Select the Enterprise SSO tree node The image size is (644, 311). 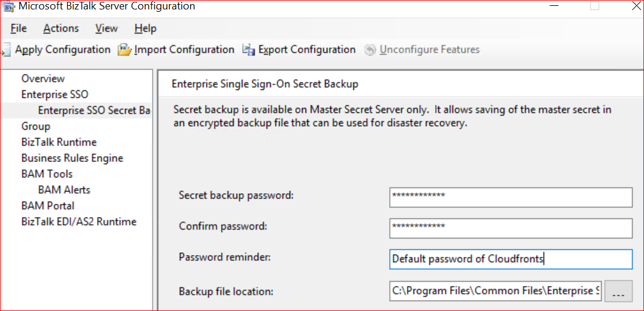tap(55, 94)
